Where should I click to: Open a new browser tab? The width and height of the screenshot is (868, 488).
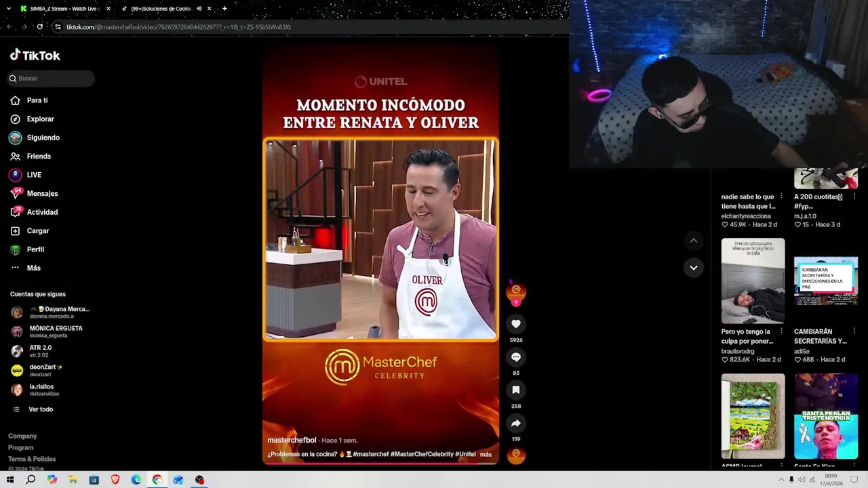tap(224, 9)
